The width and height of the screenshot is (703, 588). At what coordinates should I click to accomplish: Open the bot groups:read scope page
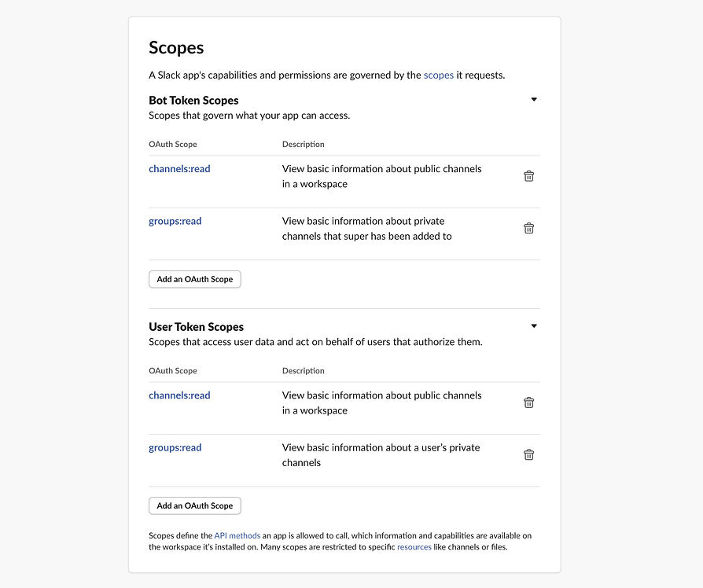tap(175, 221)
